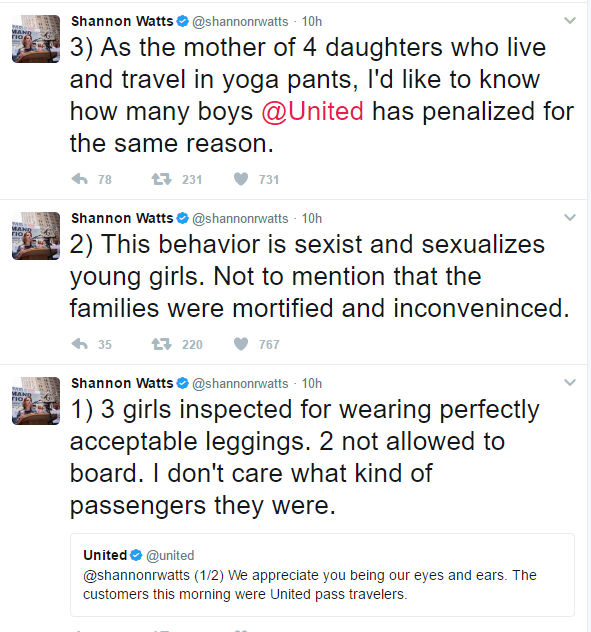Like the tweet with 767 likes
The image size is (591, 632).
pyautogui.click(x=241, y=344)
